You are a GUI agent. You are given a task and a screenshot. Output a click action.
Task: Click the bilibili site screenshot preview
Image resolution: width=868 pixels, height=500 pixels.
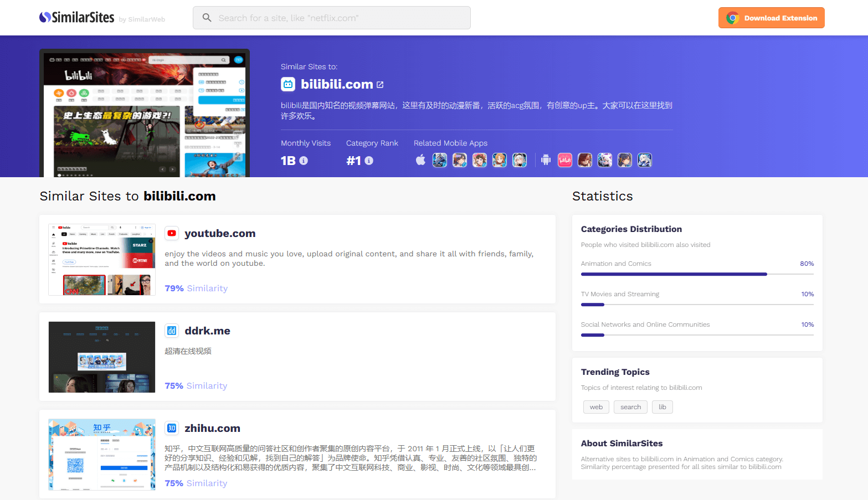pyautogui.click(x=145, y=115)
